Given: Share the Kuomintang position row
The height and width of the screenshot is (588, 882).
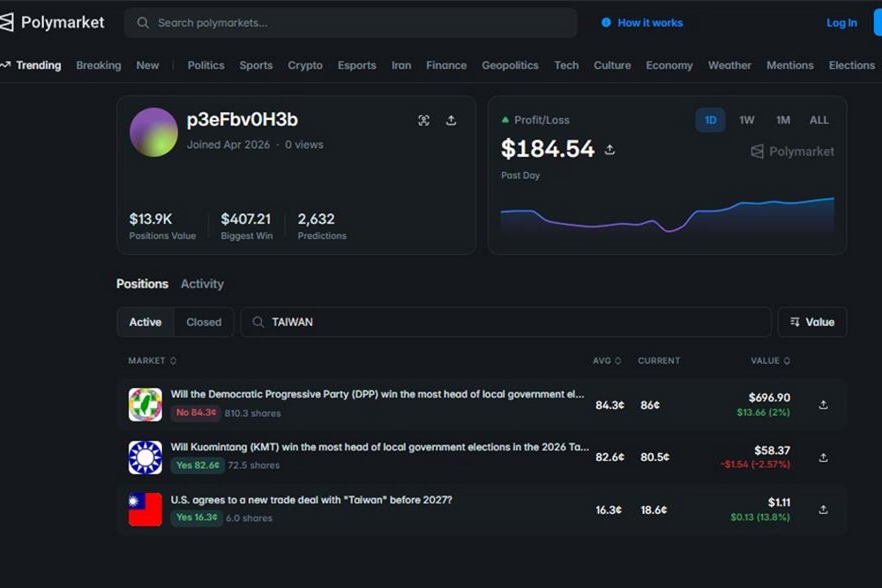Looking at the screenshot, I should click(823, 458).
